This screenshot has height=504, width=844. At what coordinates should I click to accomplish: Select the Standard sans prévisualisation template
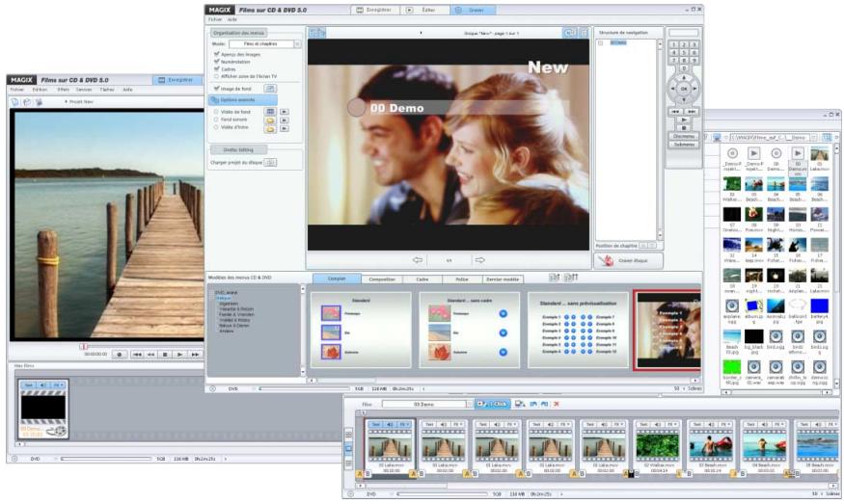click(578, 330)
